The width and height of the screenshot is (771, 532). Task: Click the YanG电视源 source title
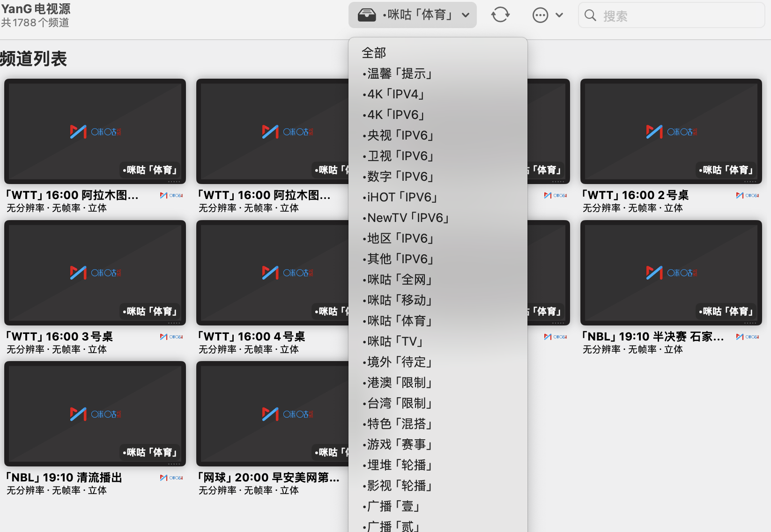coord(36,9)
